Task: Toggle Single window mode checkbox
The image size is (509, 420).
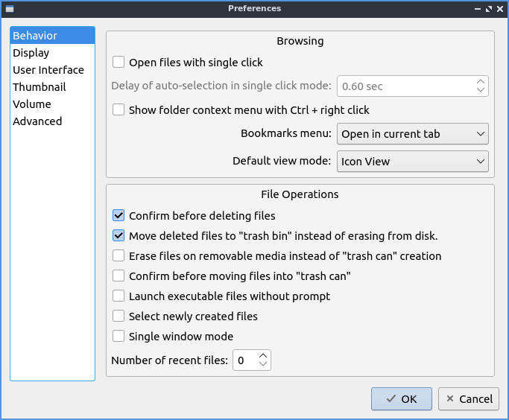Action: (x=118, y=337)
